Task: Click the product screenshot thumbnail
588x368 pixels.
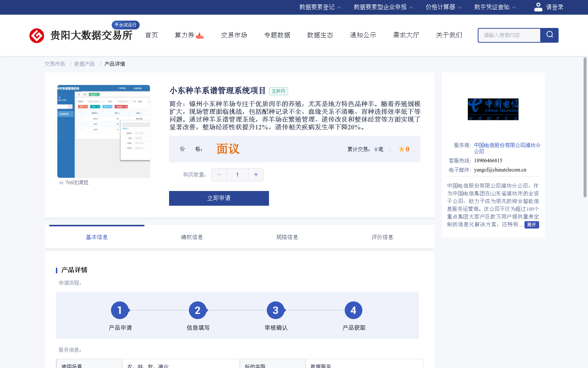Action: (x=104, y=131)
